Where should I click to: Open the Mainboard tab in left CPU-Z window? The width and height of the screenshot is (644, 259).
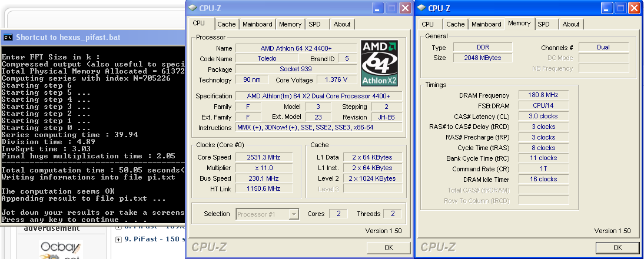(x=257, y=24)
